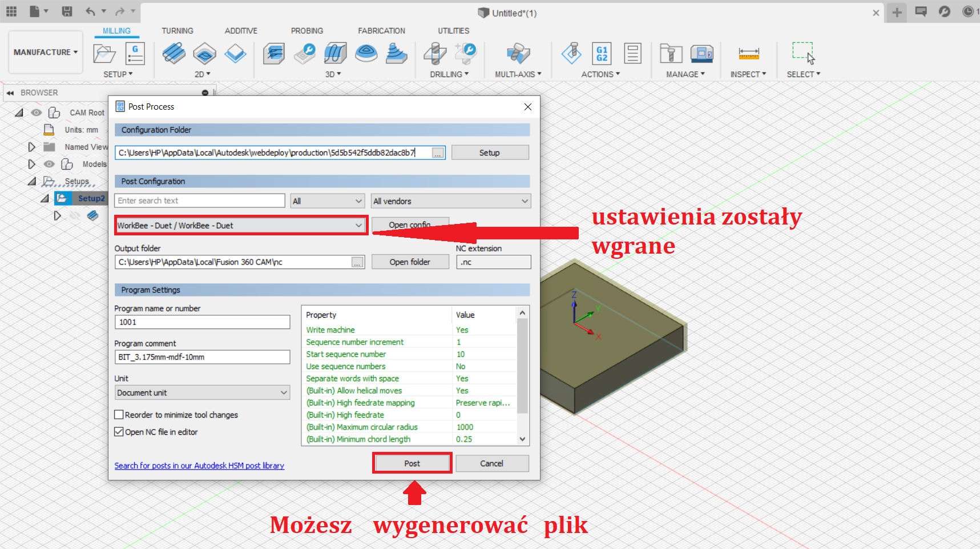Screen dimensions: 980x549
Task: Click the Program comment input field
Action: (202, 357)
